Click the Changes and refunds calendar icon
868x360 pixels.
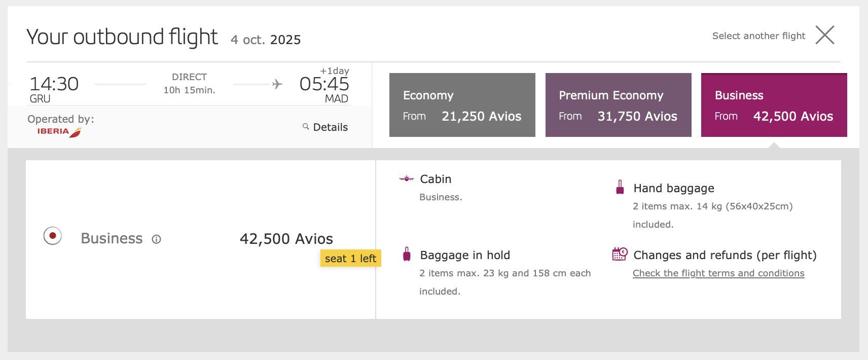click(620, 254)
